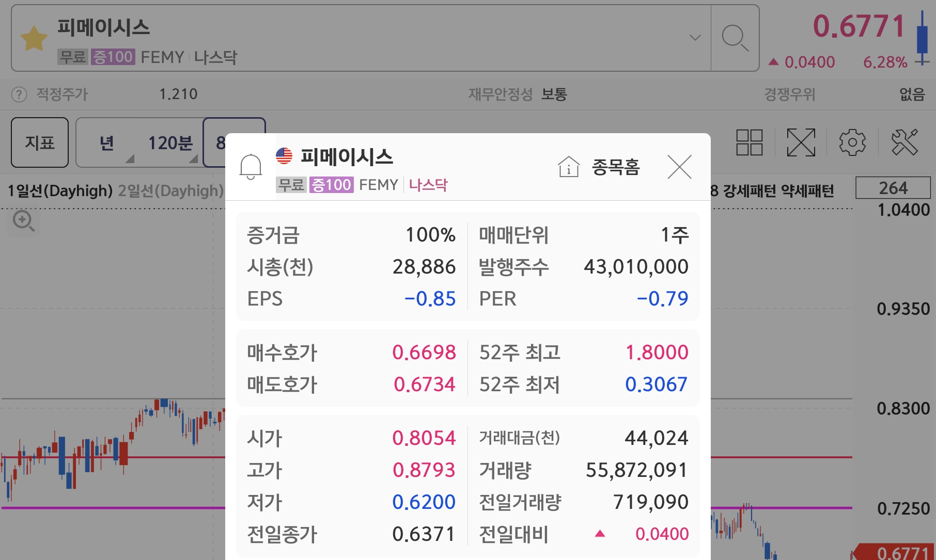Image resolution: width=936 pixels, height=560 pixels.
Task: Click the 매도호가 price 0.6734
Action: tap(425, 385)
